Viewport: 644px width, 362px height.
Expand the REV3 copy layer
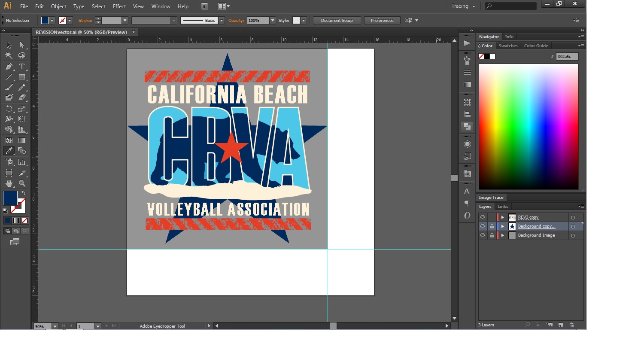(503, 217)
